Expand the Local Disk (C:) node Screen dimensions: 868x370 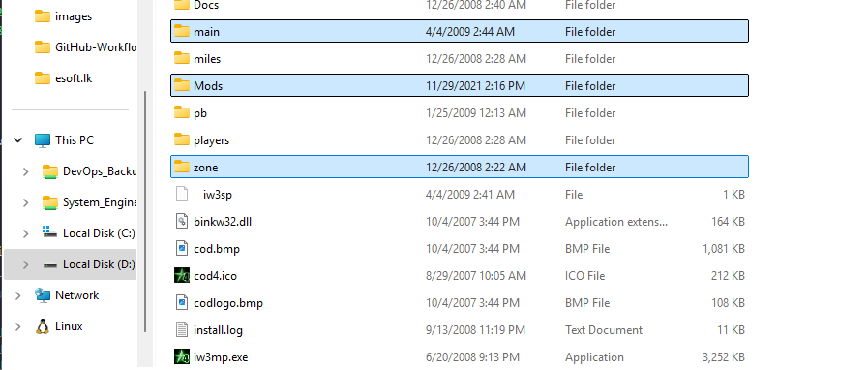coord(25,233)
